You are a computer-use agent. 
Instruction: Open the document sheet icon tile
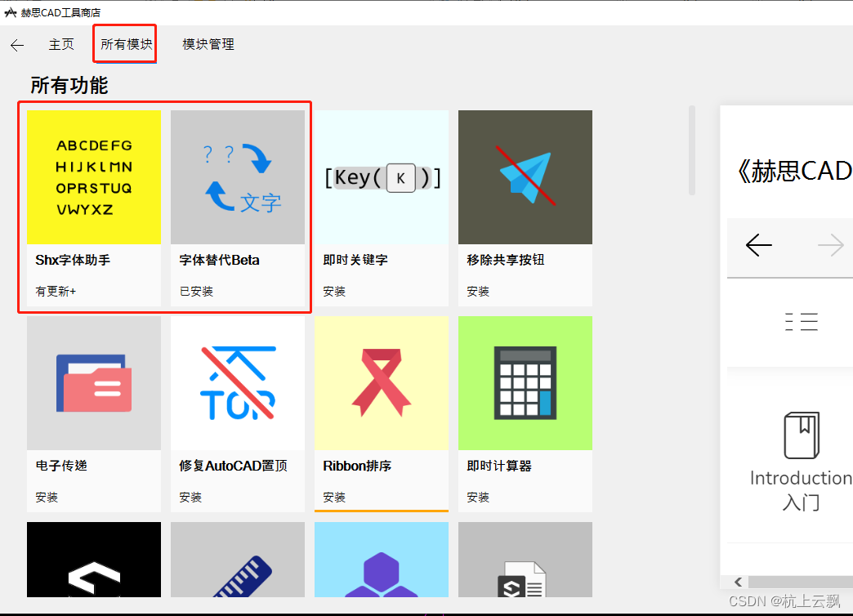tap(525, 560)
